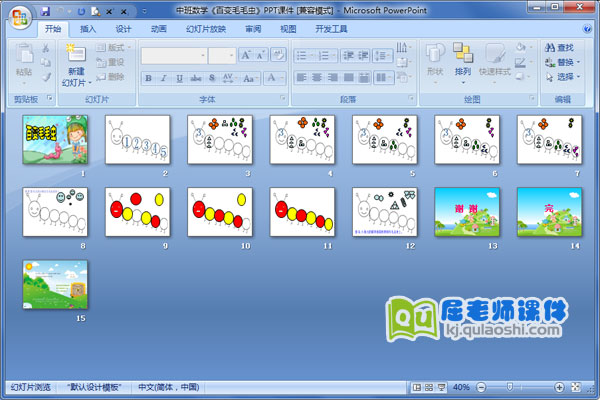Click Text Direction icon

pos(402,47)
